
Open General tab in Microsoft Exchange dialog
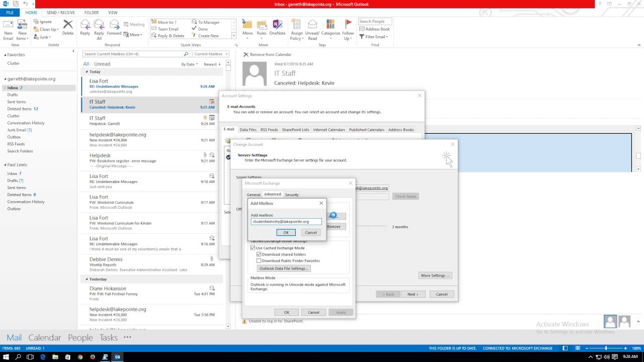(x=254, y=195)
